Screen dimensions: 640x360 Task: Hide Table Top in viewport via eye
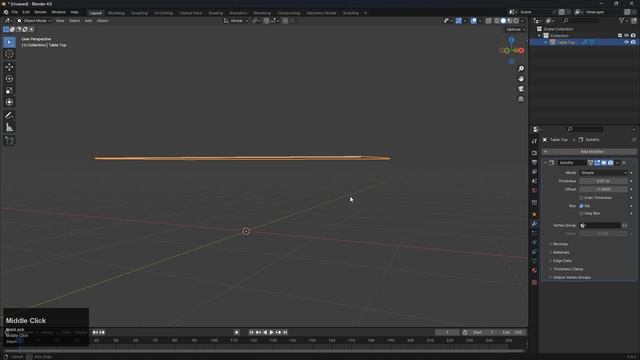click(626, 42)
